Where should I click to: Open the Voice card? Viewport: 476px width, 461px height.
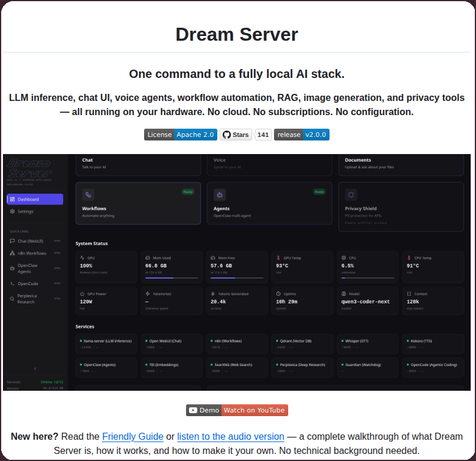[x=269, y=165]
